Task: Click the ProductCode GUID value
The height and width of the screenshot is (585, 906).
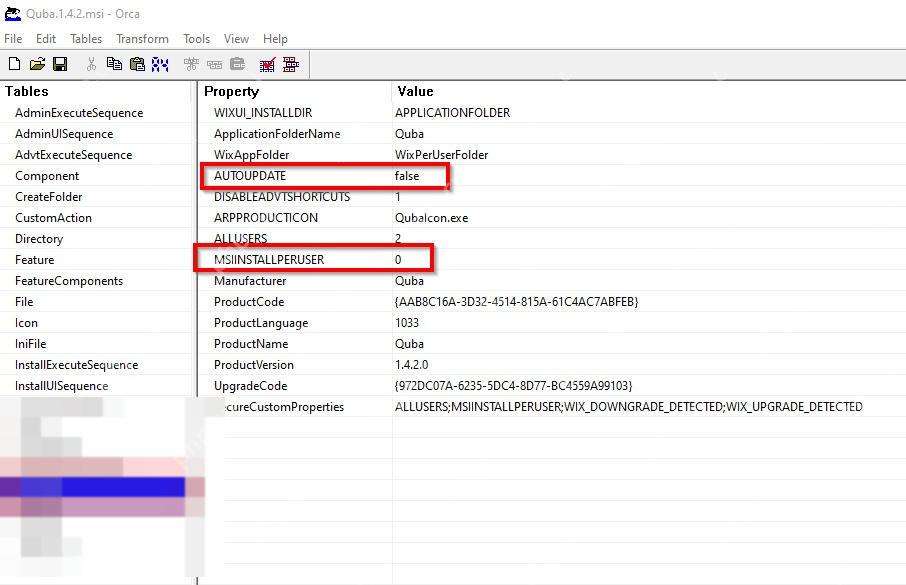Action: [x=517, y=302]
